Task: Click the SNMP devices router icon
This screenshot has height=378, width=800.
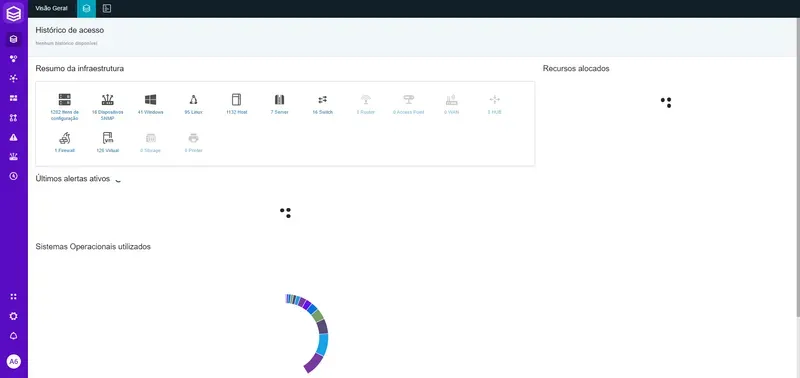Action: point(108,99)
